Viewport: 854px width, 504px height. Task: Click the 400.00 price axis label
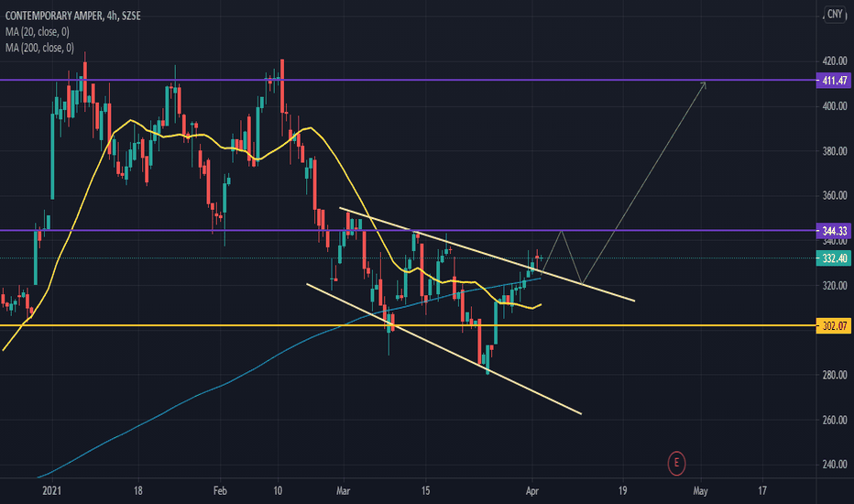(835, 105)
